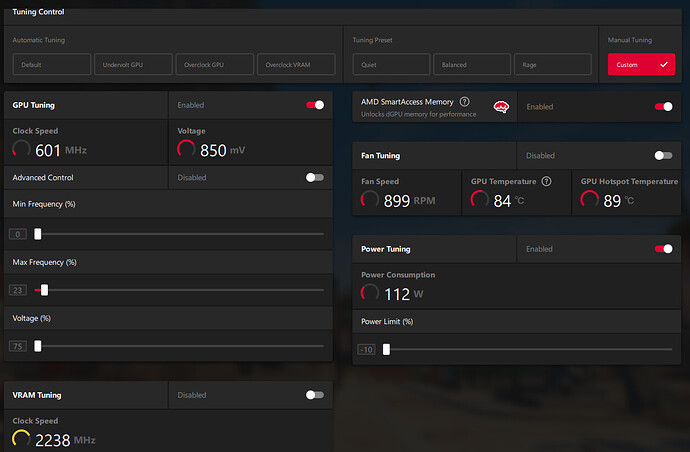
Task: Choose Overclock VRAM automatic tuning
Action: point(296,64)
